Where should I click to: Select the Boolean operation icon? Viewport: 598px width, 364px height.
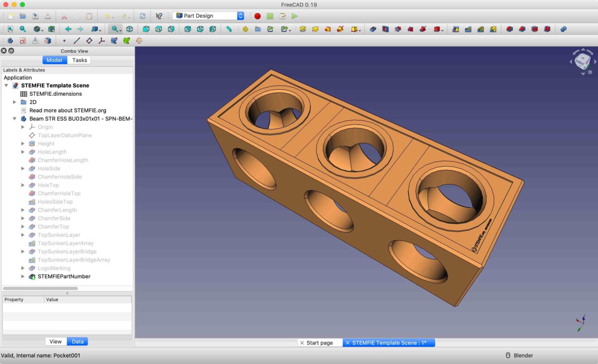click(563, 29)
